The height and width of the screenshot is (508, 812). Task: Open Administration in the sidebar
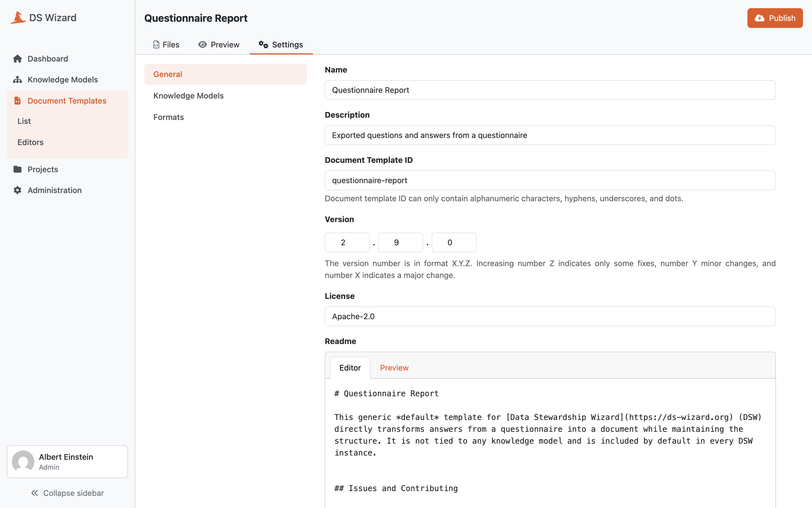pos(67,190)
